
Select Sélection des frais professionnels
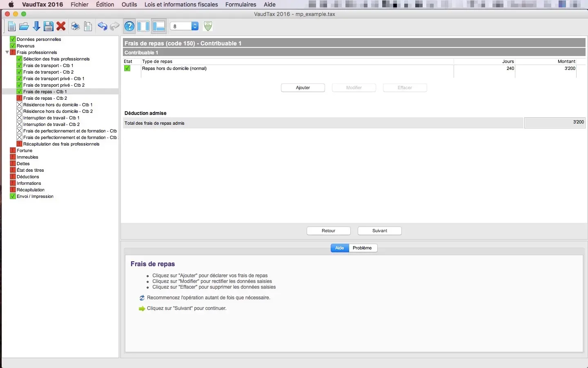(56, 59)
